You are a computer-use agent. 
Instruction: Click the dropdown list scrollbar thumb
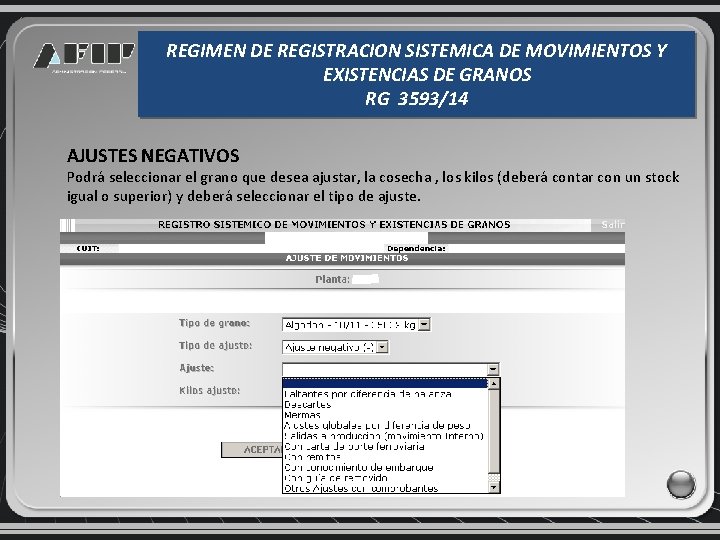[x=494, y=432]
